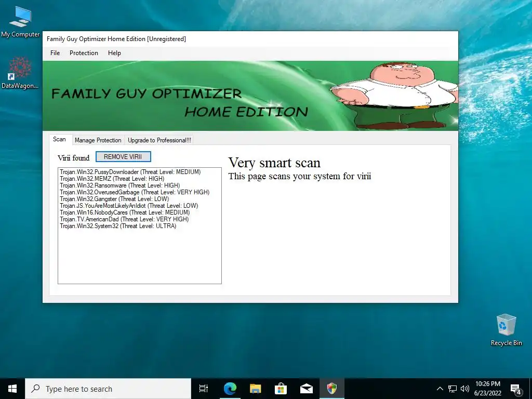Click the REMOVE VIRII button

(x=123, y=157)
